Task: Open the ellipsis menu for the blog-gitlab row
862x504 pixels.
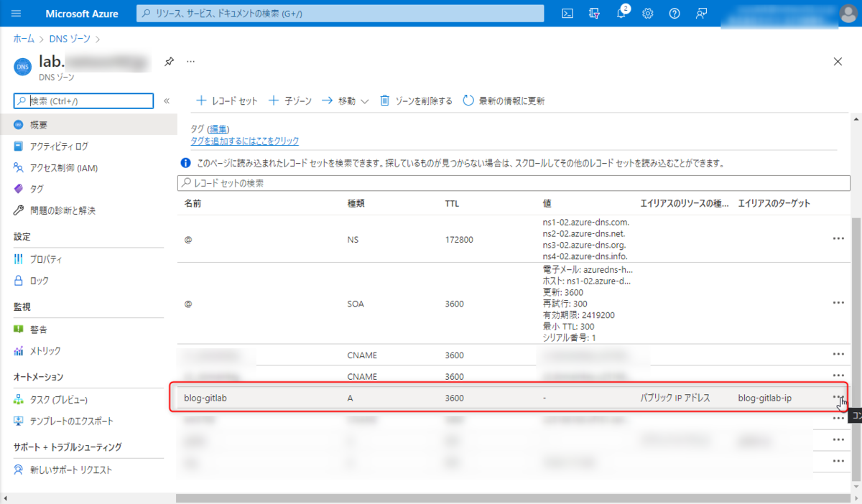Action: point(838,397)
